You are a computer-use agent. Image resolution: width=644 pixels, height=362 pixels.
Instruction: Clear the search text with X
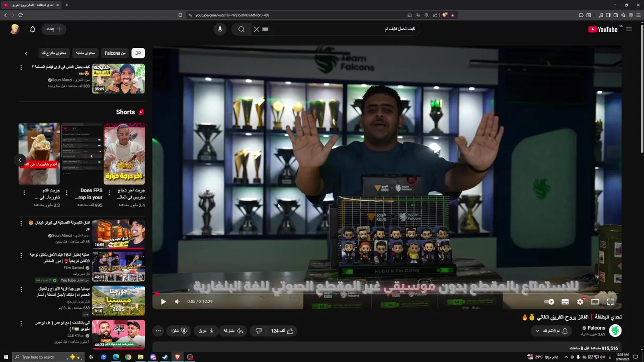coord(257,29)
